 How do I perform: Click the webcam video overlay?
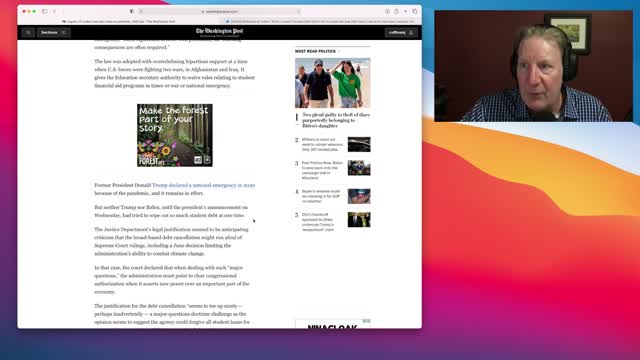point(534,66)
